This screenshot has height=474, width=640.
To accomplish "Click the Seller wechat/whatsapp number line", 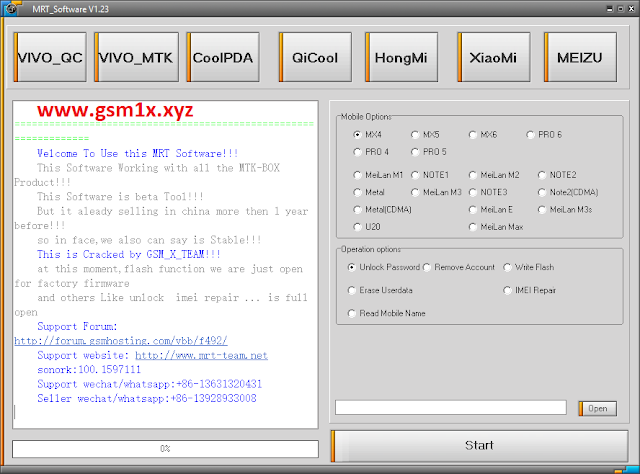I will point(147,398).
